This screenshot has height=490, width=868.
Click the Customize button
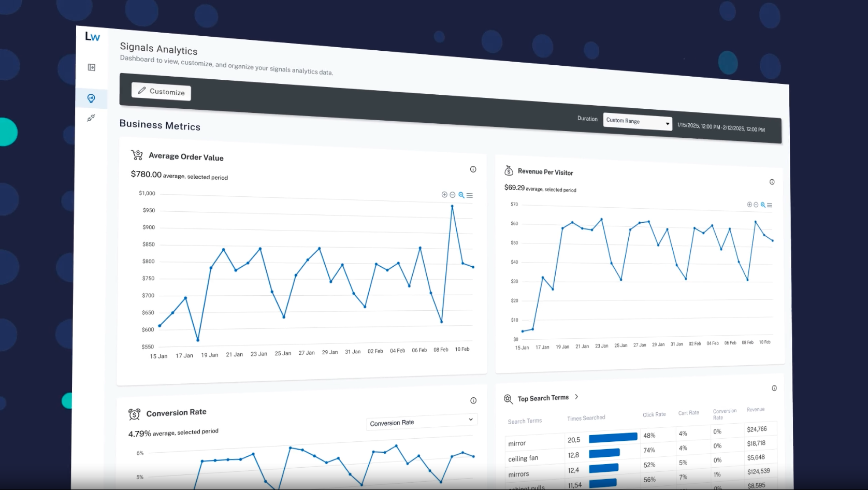[x=161, y=92]
